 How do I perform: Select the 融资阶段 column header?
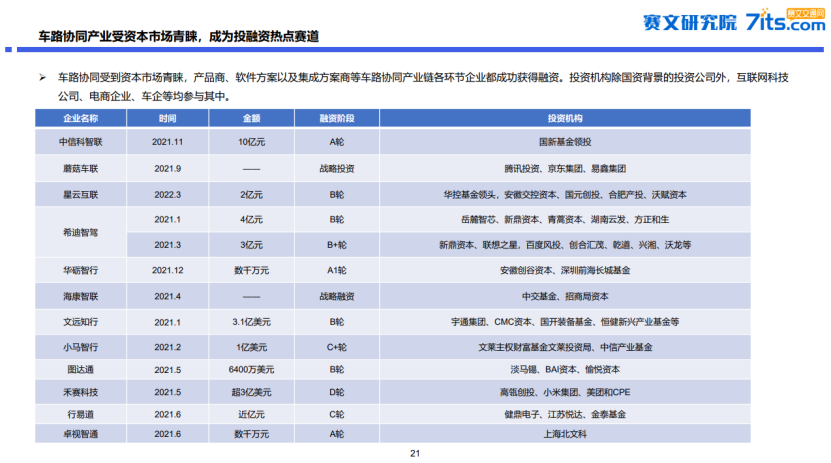tap(337, 118)
